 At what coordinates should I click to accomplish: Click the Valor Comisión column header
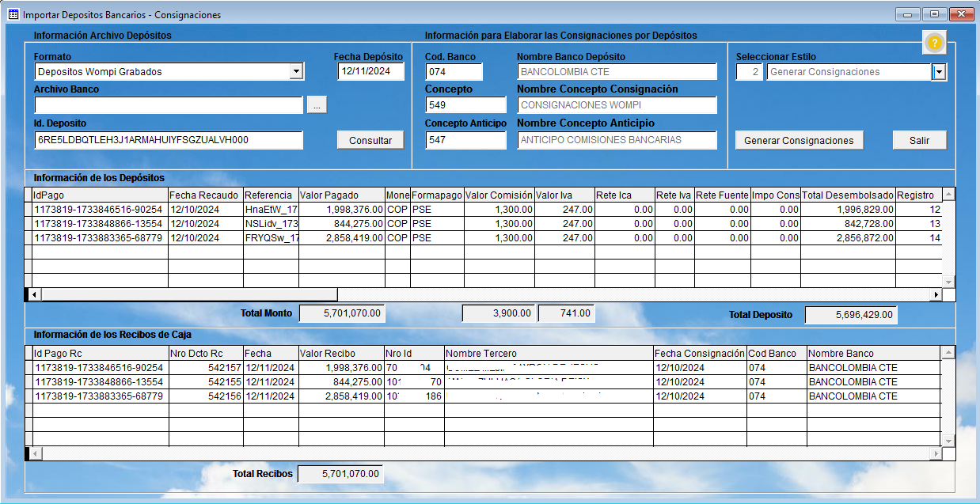click(x=499, y=195)
